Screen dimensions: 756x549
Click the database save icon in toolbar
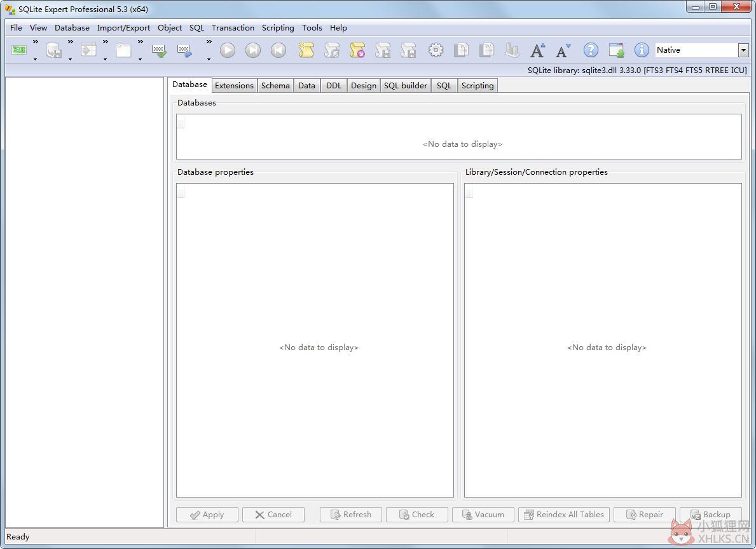click(x=53, y=50)
